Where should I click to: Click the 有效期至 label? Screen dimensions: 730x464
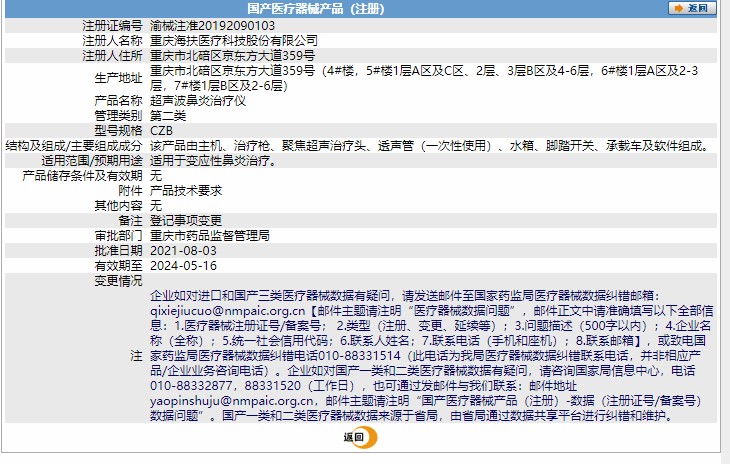tap(118, 266)
